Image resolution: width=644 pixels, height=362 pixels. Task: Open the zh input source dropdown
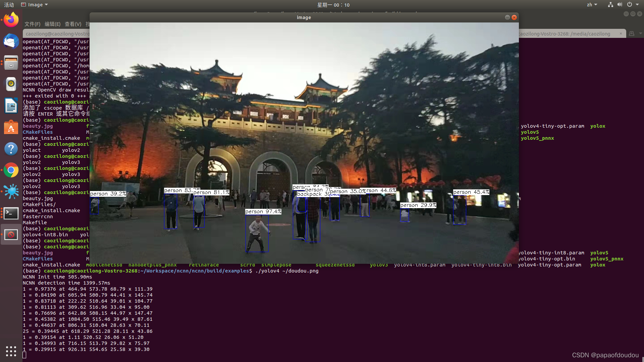(592, 5)
